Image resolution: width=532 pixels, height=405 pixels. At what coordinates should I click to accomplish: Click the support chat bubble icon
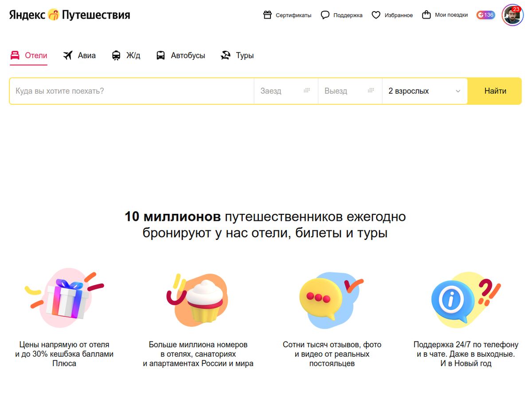pyautogui.click(x=325, y=15)
